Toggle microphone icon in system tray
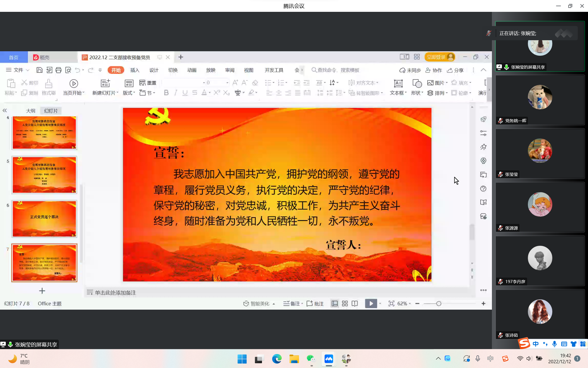The image size is (588, 368). [478, 359]
